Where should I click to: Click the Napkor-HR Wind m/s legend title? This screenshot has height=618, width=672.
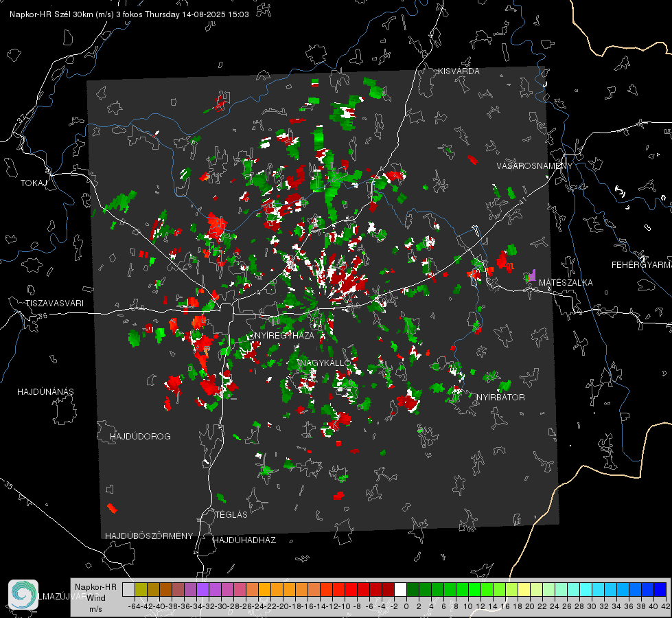tap(95, 598)
